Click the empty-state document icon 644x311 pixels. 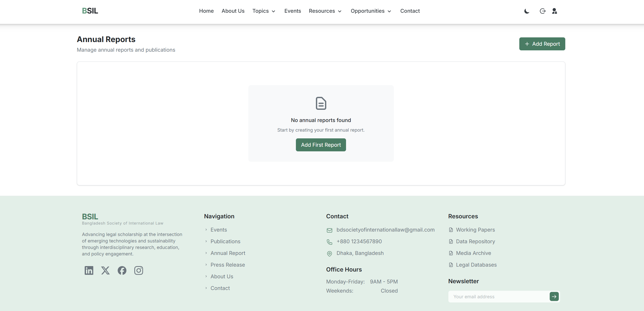point(321,103)
